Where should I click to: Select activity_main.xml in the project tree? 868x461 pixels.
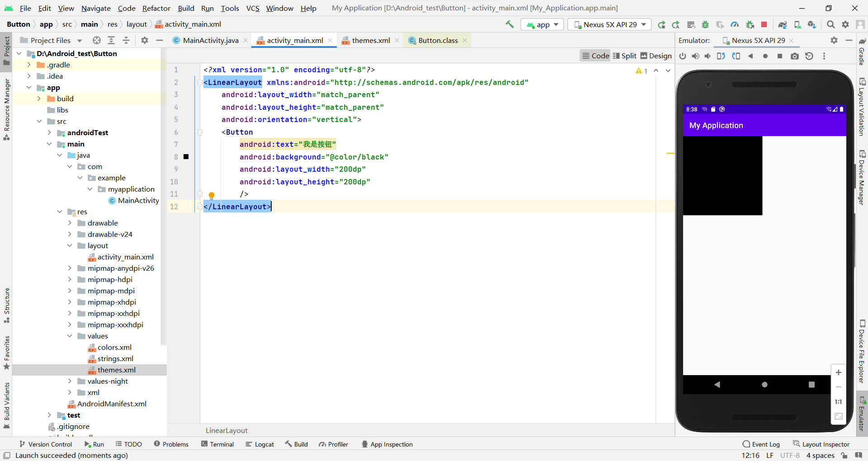125,257
